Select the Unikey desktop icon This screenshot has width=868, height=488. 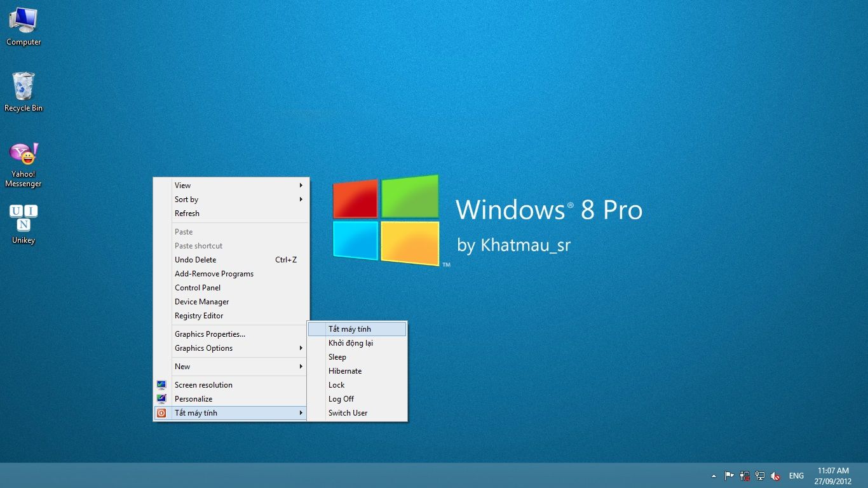coord(24,224)
